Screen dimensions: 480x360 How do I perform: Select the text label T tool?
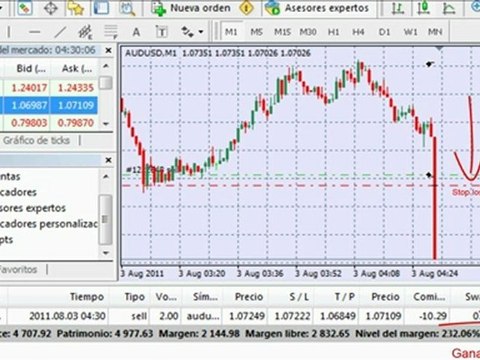click(x=161, y=32)
